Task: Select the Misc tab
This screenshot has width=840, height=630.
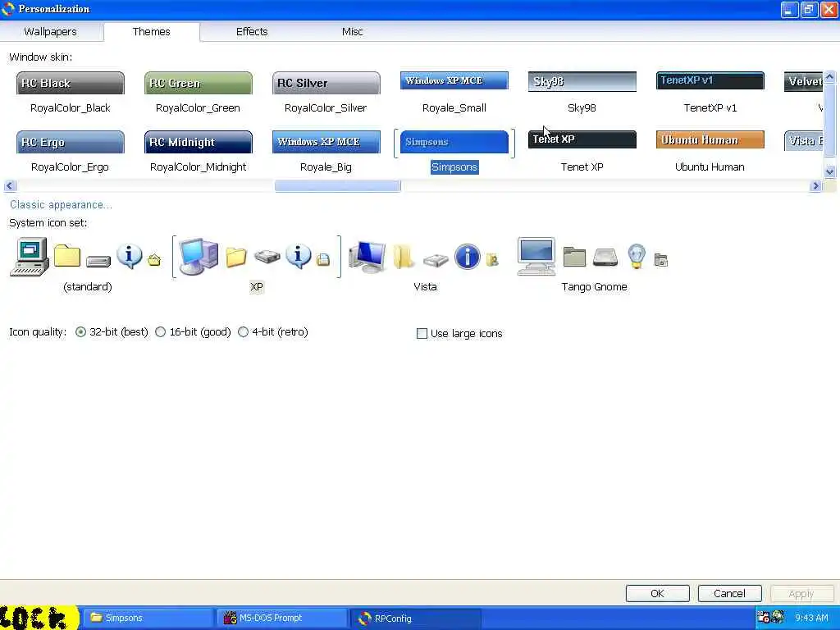Action: tap(352, 32)
